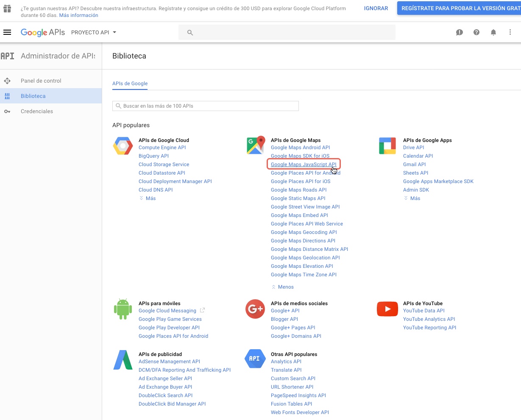Image resolution: width=521 pixels, height=420 pixels.
Task: Open Google Play Game Services link
Action: tap(170, 319)
